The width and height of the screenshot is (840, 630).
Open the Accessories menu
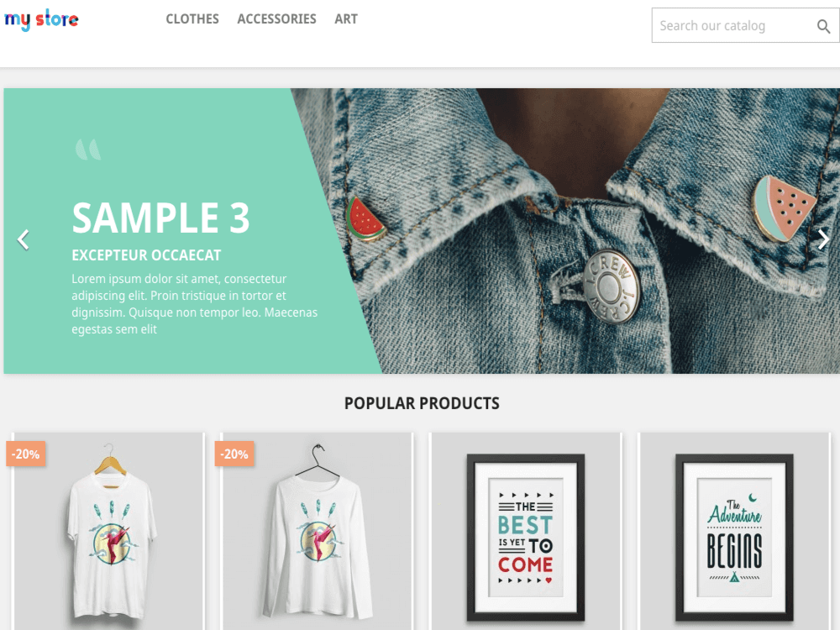click(276, 19)
